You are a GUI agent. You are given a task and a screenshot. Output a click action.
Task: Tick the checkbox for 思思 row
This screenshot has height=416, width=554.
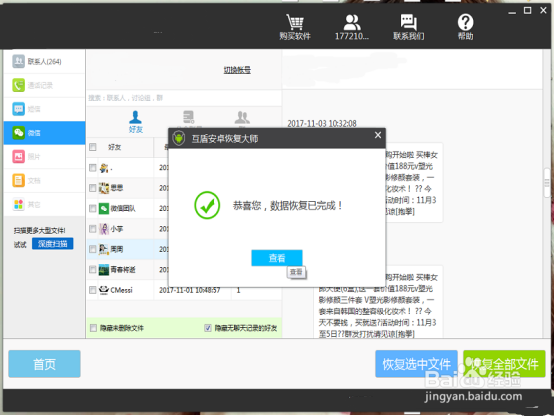(x=93, y=188)
